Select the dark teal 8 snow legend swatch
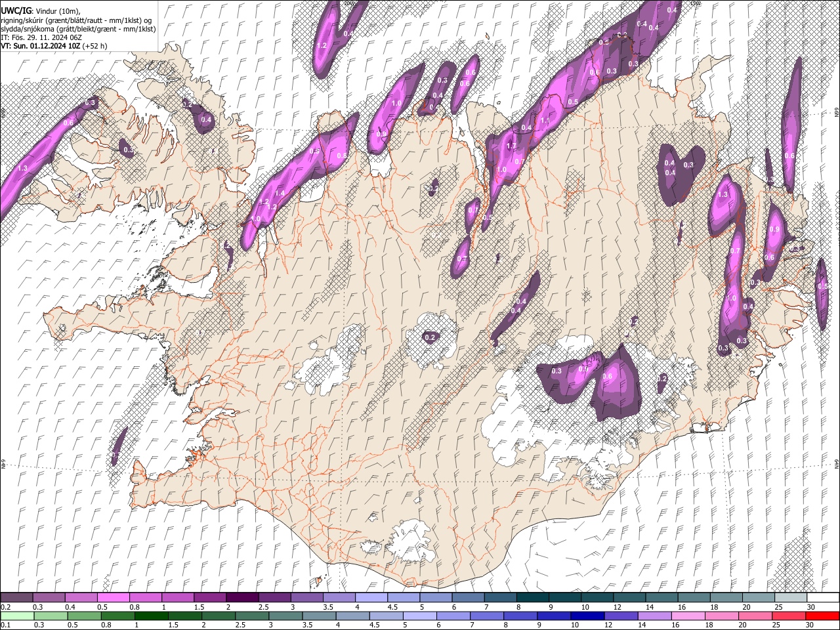This screenshot has height=630, width=840. coord(532,597)
